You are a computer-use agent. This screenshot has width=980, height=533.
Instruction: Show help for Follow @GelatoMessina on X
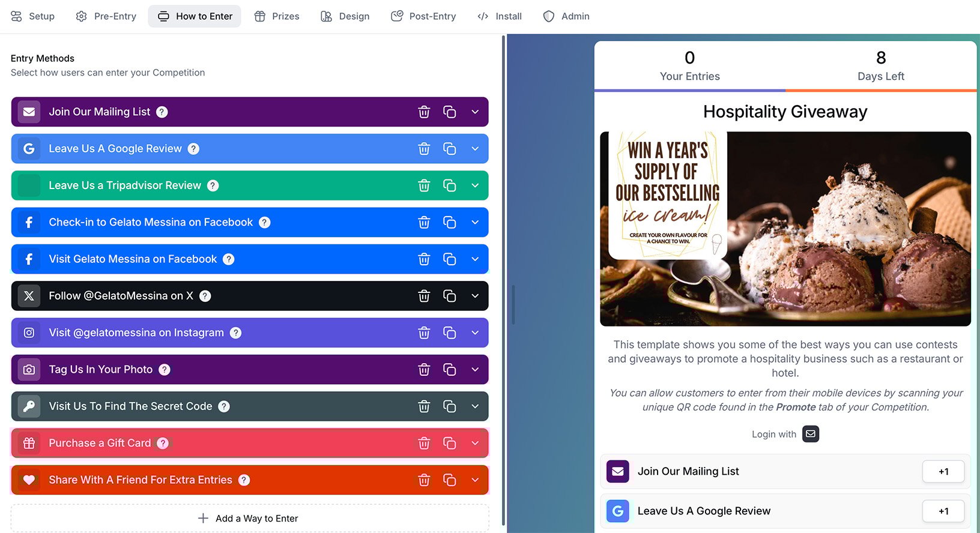[205, 296]
